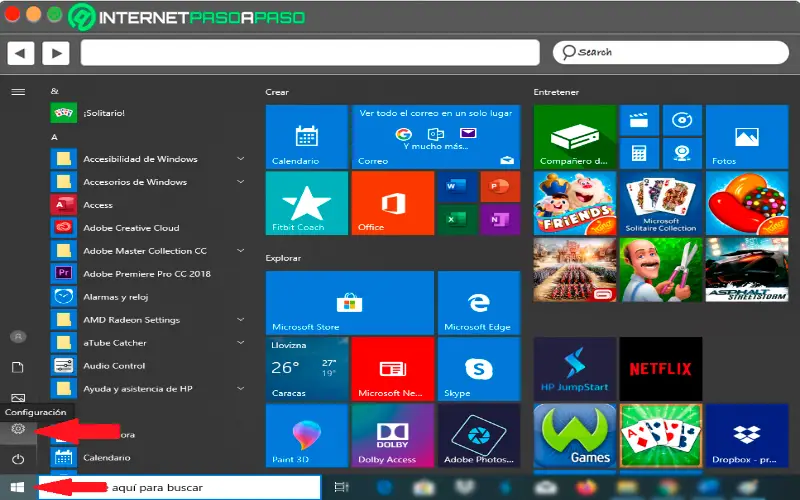Open the Netflix tile
This screenshot has height=500, width=800.
tap(661, 369)
